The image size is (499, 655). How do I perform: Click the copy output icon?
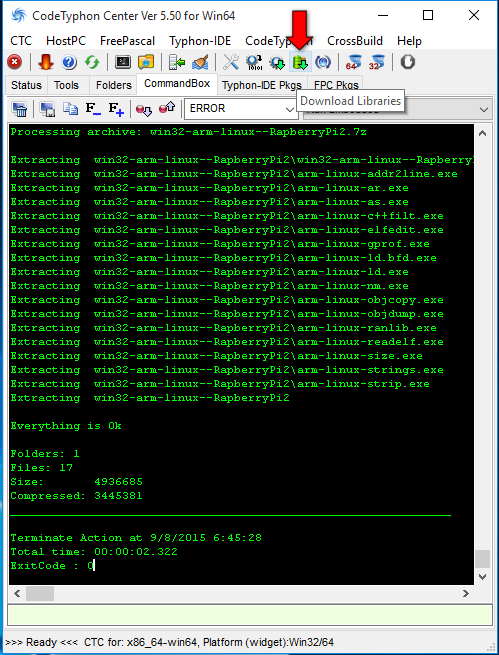click(70, 109)
